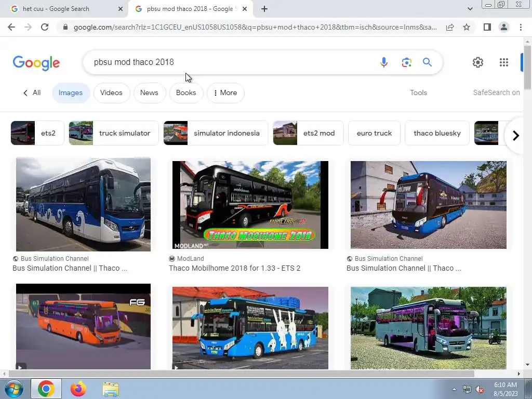The image size is (532, 399).
Task: Open a new browser tab
Action: [x=264, y=9]
